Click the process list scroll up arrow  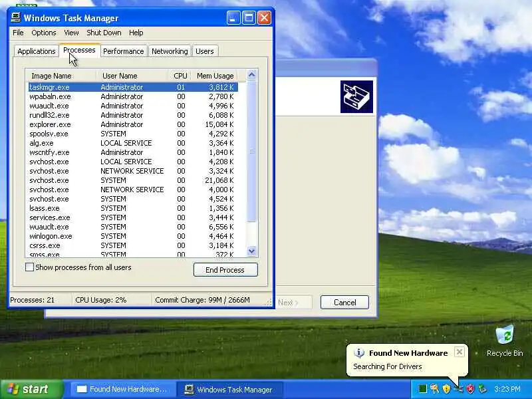(252, 74)
